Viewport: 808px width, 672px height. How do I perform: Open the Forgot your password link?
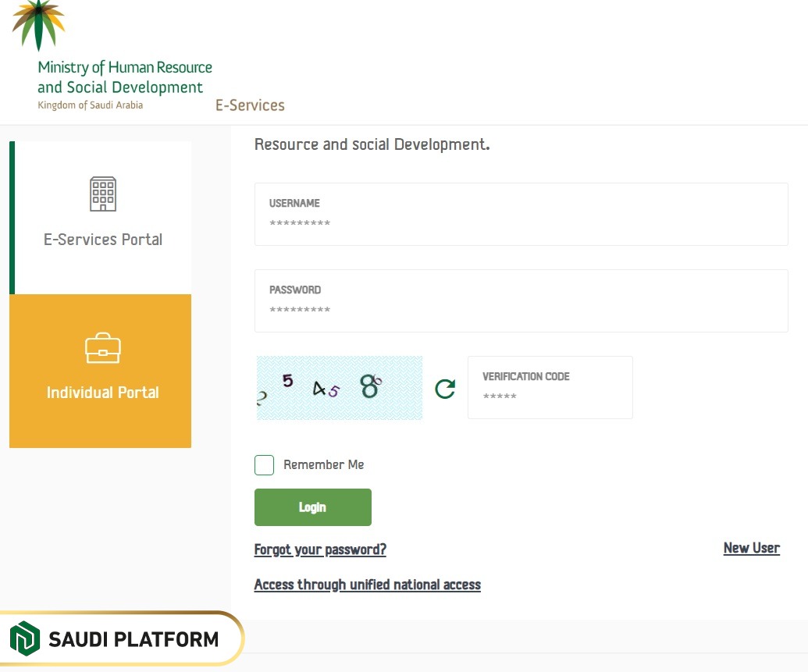(320, 549)
